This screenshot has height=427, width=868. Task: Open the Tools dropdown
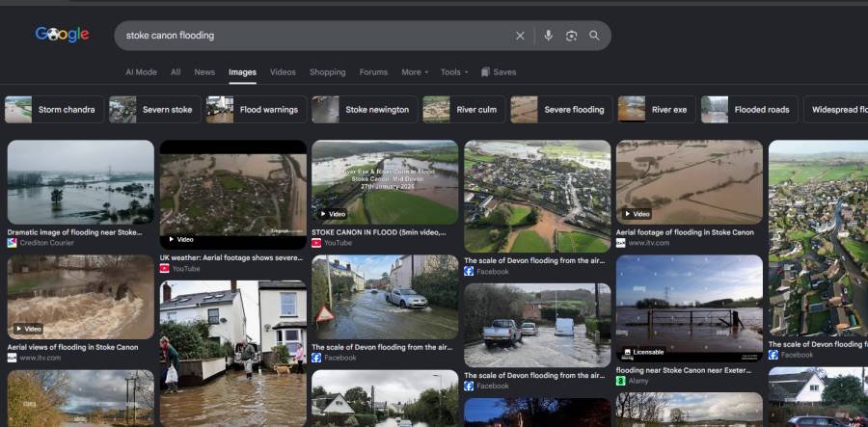click(454, 72)
